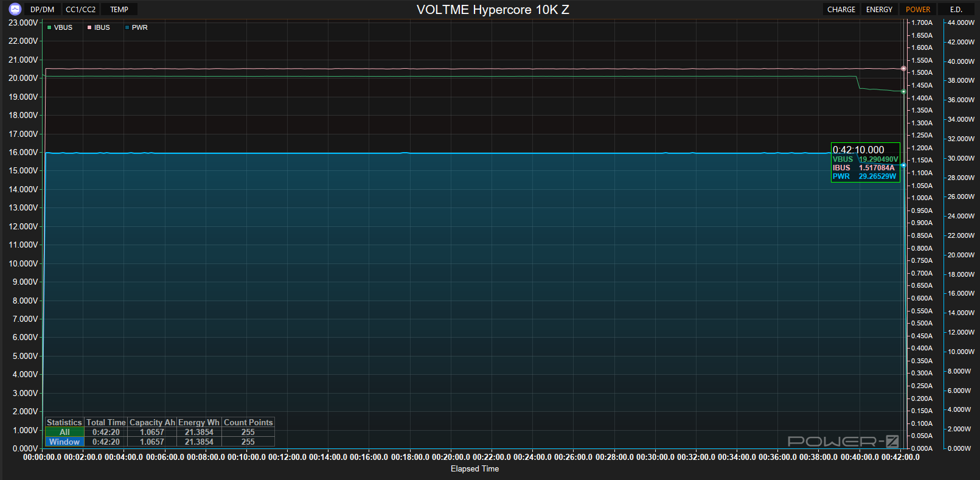This screenshot has height=480, width=980.
Task: Switch to the DP/DM tab
Action: point(43,10)
